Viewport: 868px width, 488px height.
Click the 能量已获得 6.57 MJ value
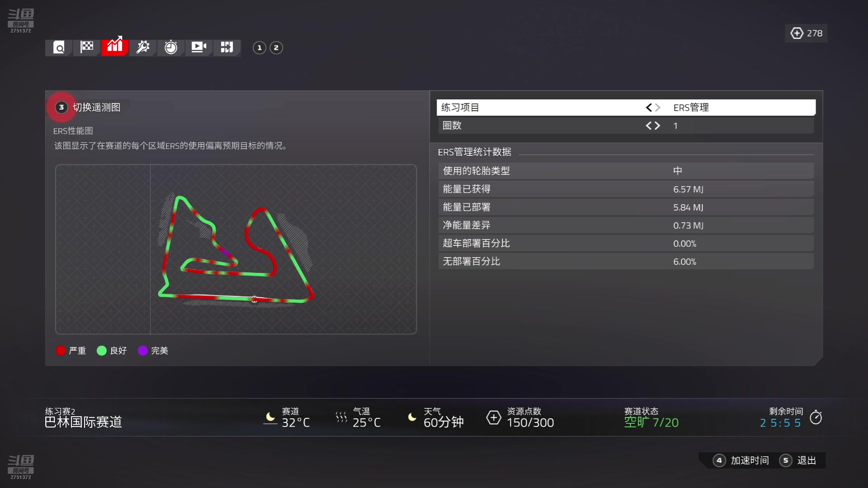tap(688, 189)
